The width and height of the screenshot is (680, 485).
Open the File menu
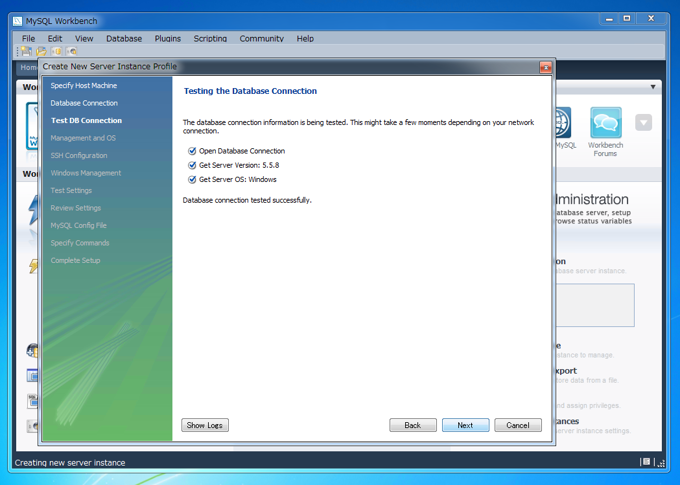coord(28,39)
